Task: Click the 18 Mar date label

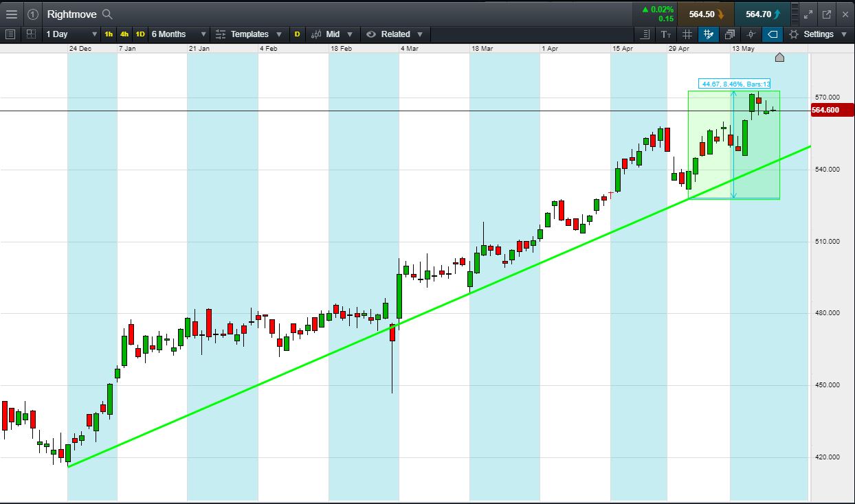Action: [x=482, y=49]
